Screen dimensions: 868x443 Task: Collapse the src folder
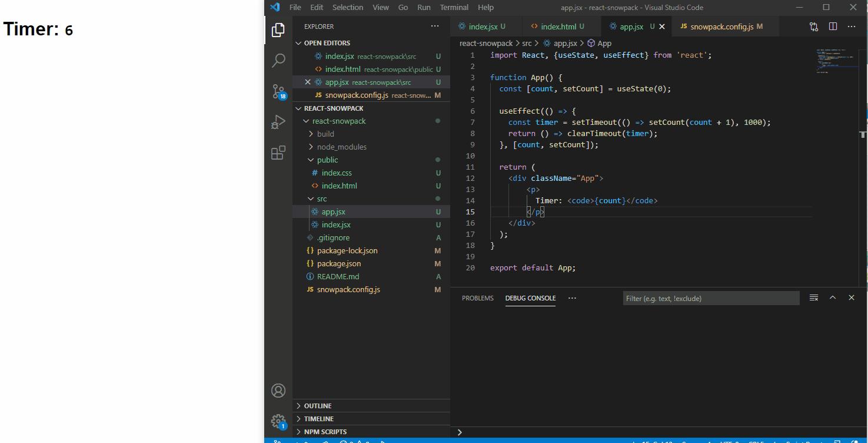coord(321,199)
